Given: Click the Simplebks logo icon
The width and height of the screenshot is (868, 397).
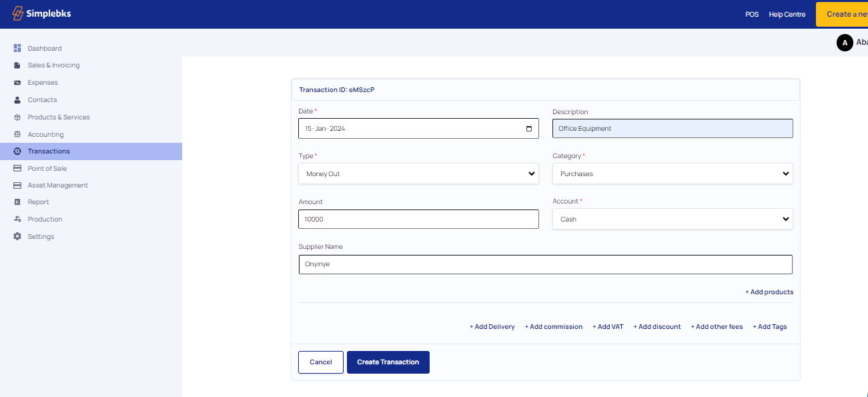Looking at the screenshot, I should click(18, 14).
